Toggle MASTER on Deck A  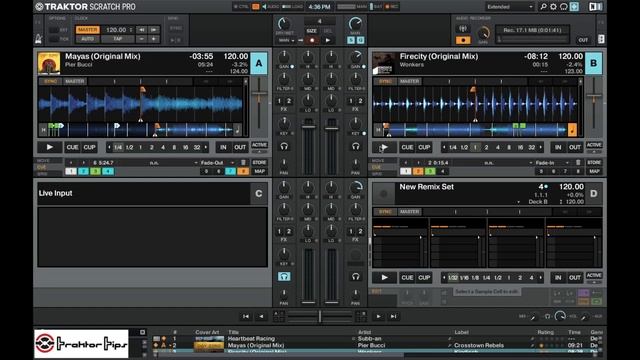click(x=75, y=81)
